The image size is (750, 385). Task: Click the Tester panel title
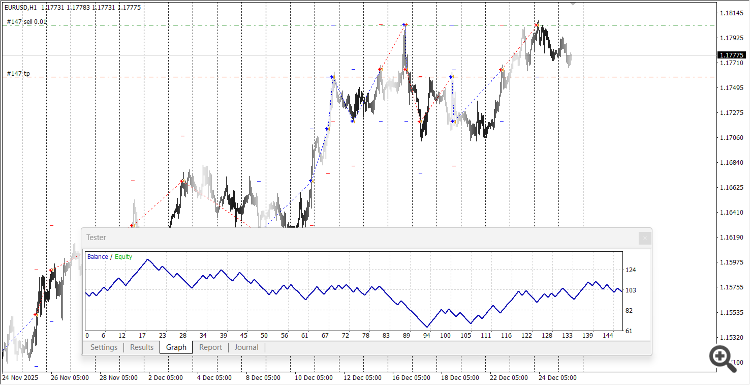click(x=96, y=237)
